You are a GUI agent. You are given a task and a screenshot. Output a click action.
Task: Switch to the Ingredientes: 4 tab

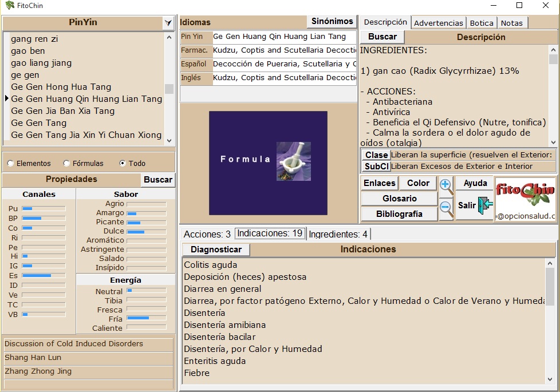pos(338,234)
